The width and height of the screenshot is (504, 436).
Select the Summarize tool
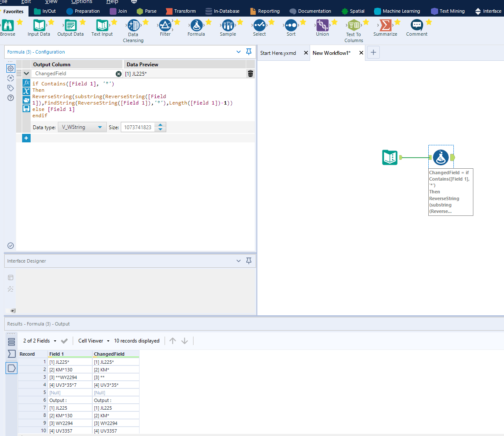(x=384, y=26)
